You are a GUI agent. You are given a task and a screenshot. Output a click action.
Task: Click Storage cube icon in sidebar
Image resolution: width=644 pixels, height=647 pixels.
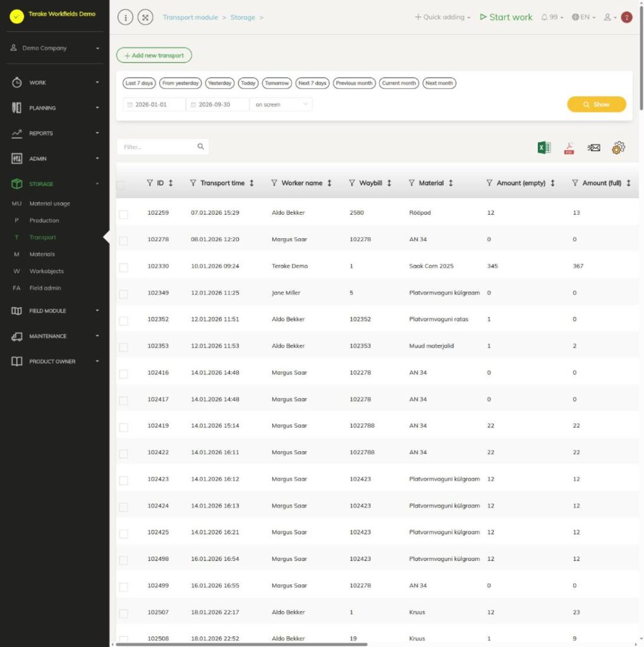[x=16, y=184]
